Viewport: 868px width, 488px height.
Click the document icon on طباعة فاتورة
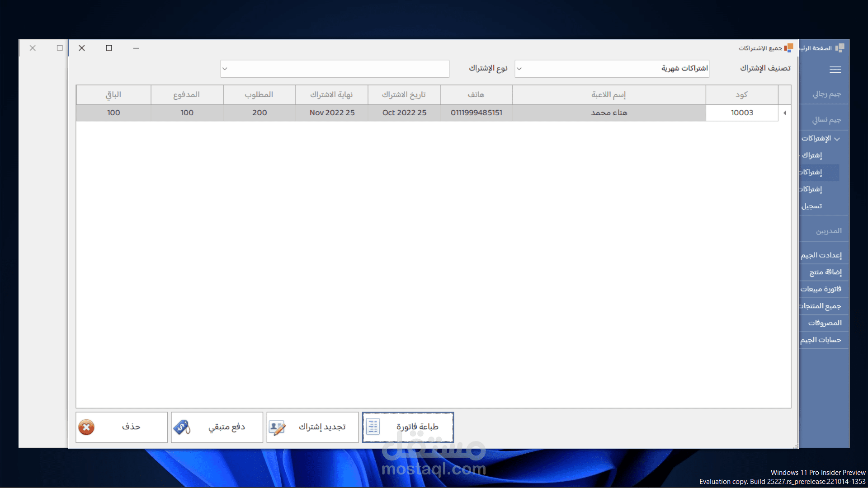[x=373, y=427]
